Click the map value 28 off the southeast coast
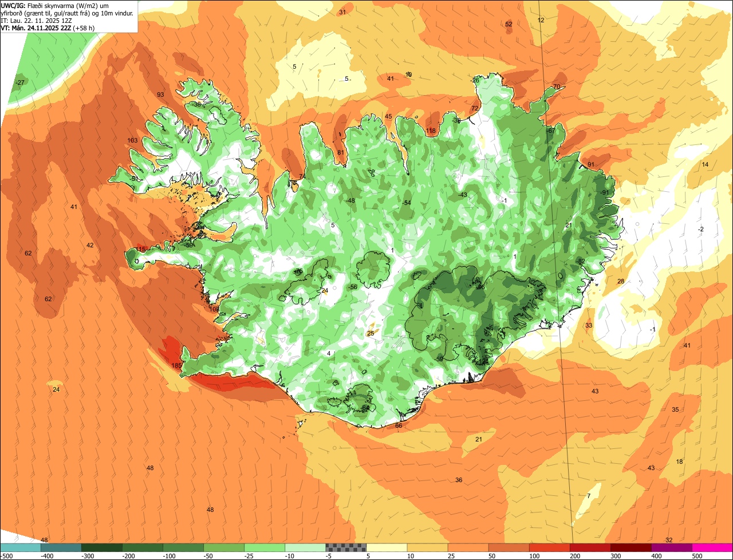 [621, 281]
